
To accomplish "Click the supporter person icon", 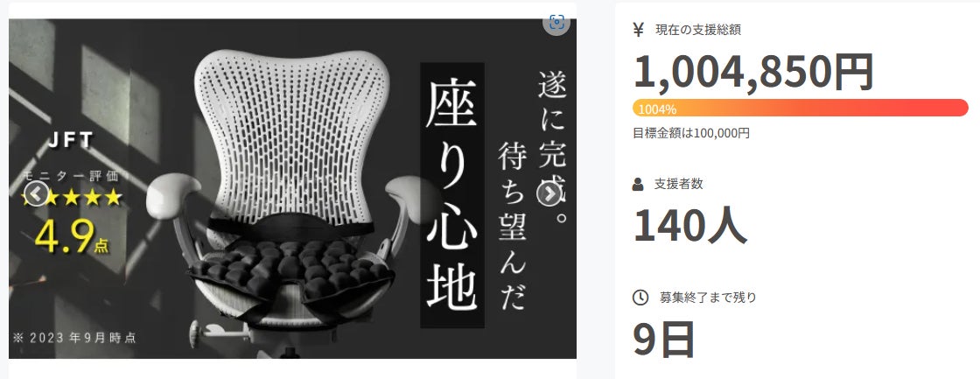I will tap(638, 184).
